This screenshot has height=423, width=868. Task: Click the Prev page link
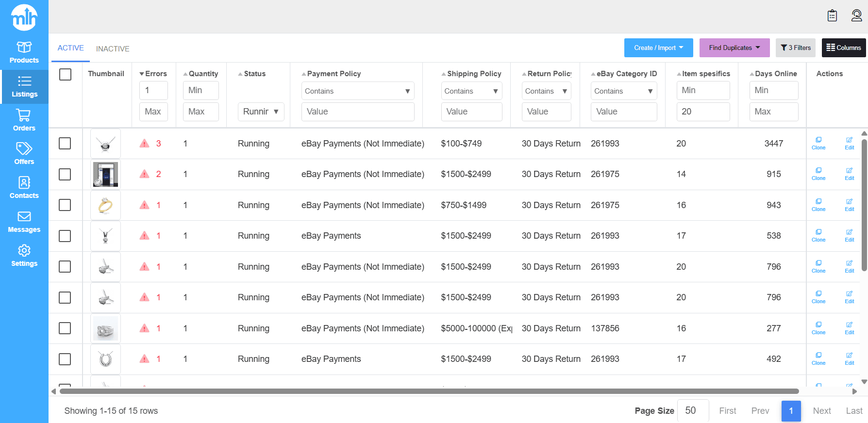[760, 411]
